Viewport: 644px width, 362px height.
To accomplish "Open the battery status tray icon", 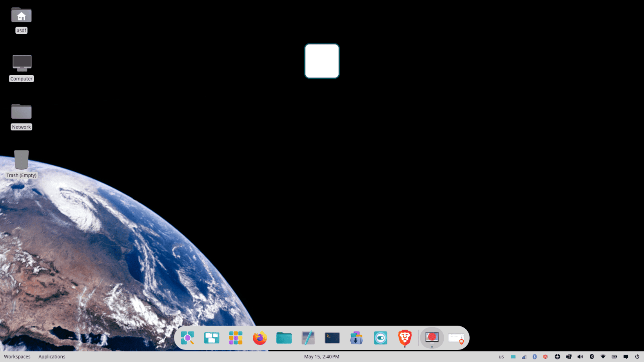I will click(x=614, y=357).
